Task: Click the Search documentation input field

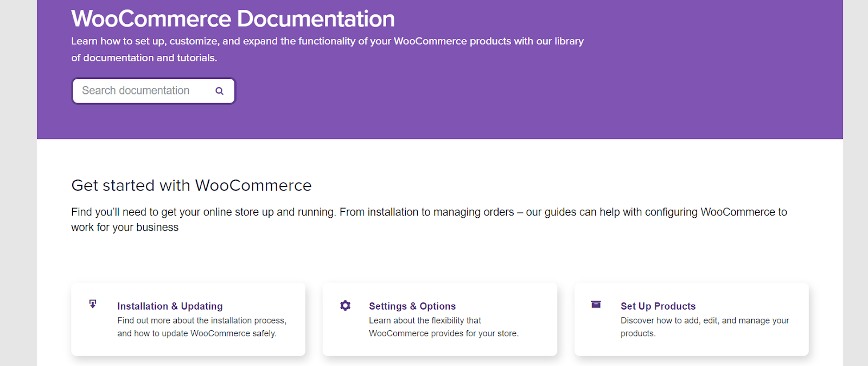Action: click(x=154, y=91)
